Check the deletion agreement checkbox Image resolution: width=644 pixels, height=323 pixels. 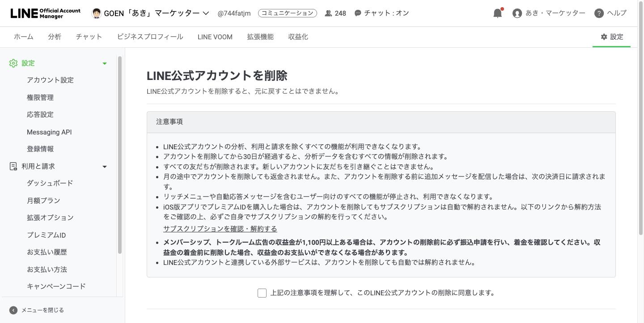[262, 293]
